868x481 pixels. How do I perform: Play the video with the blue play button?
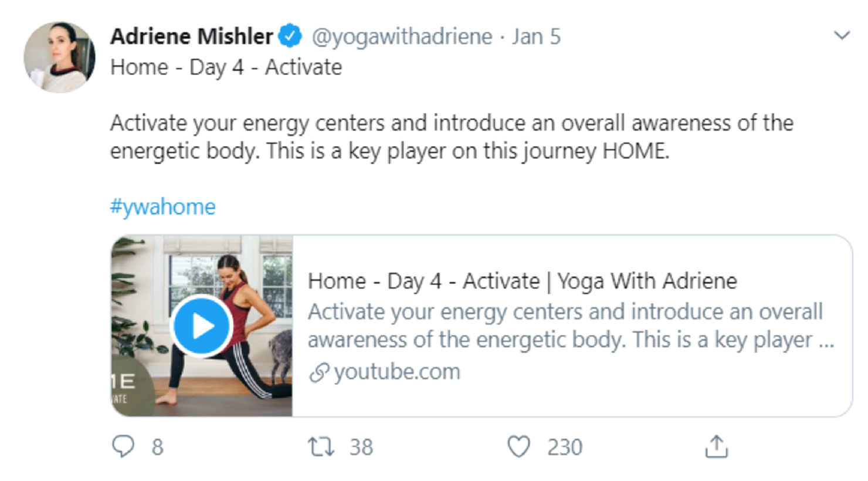[x=201, y=326]
